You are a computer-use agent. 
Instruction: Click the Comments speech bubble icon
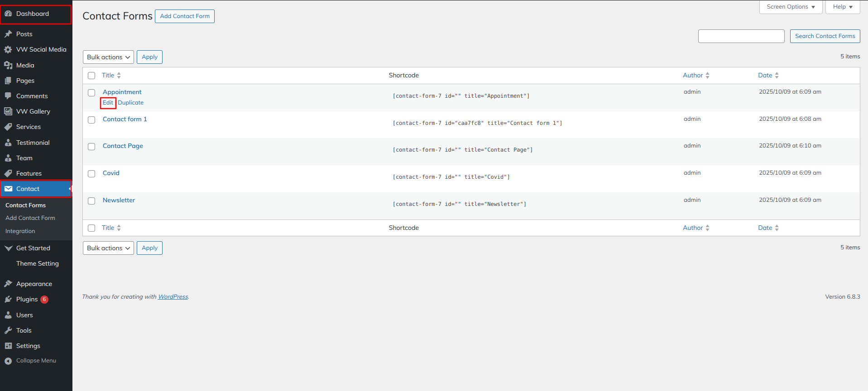click(8, 96)
